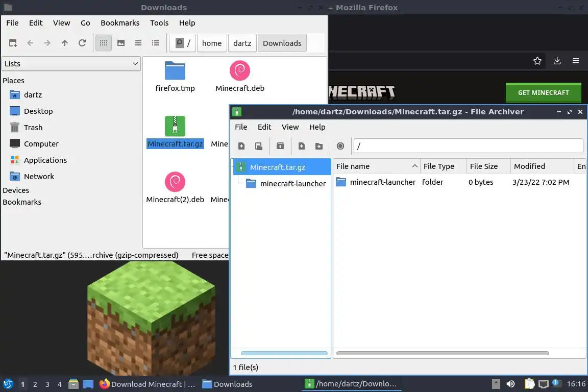Open the Lists side pane dropdown
This screenshot has width=588, height=392.
[71, 63]
